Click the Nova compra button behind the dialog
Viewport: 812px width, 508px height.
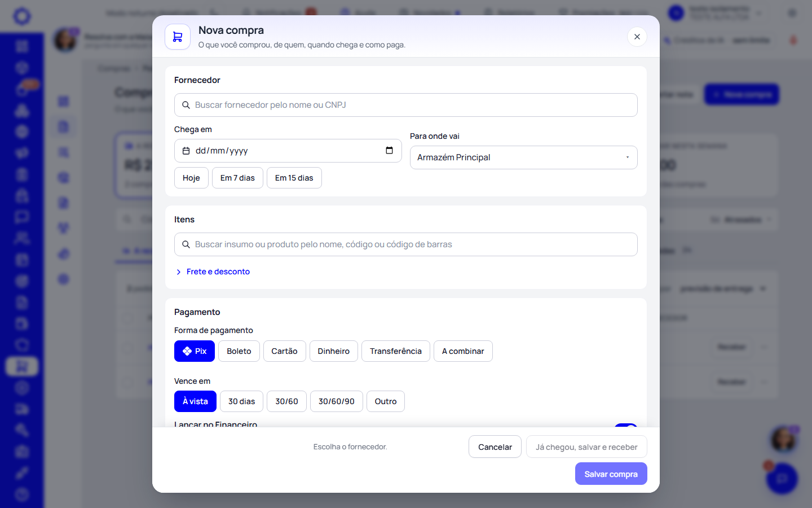click(x=742, y=94)
